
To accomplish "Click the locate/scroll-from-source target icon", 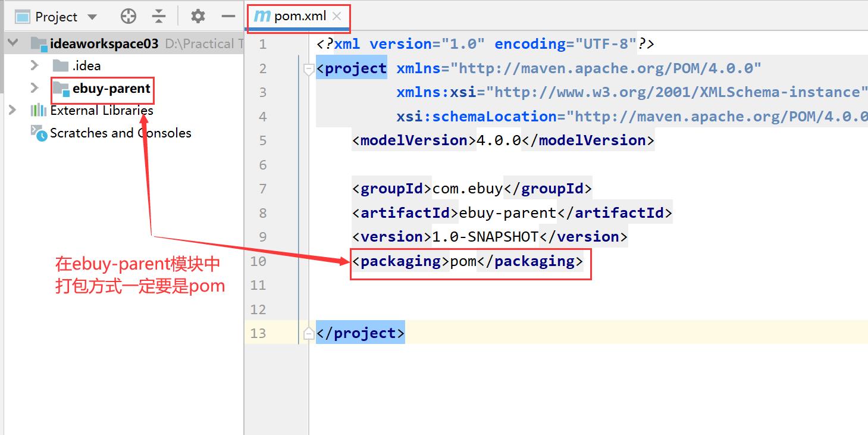I will point(129,17).
